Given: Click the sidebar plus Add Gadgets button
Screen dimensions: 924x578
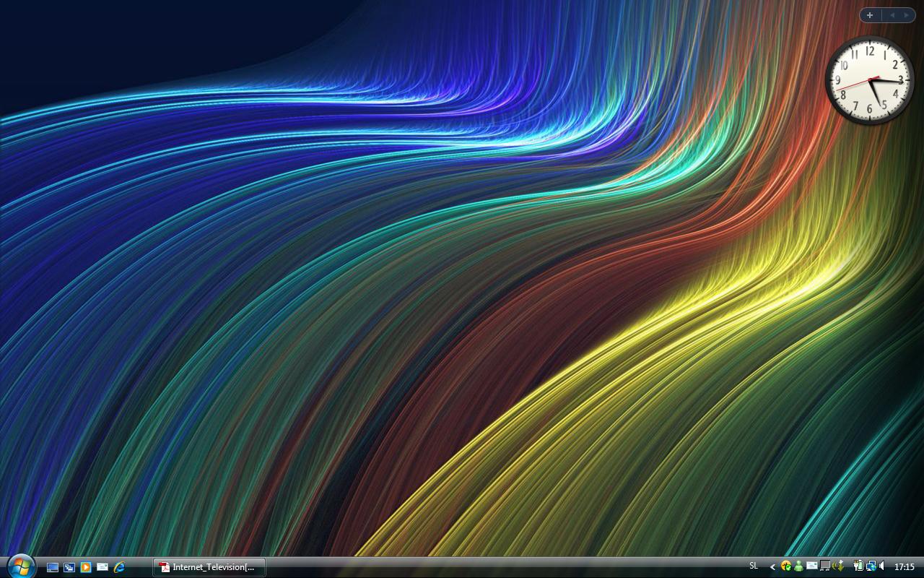Looking at the screenshot, I should coord(870,15).
